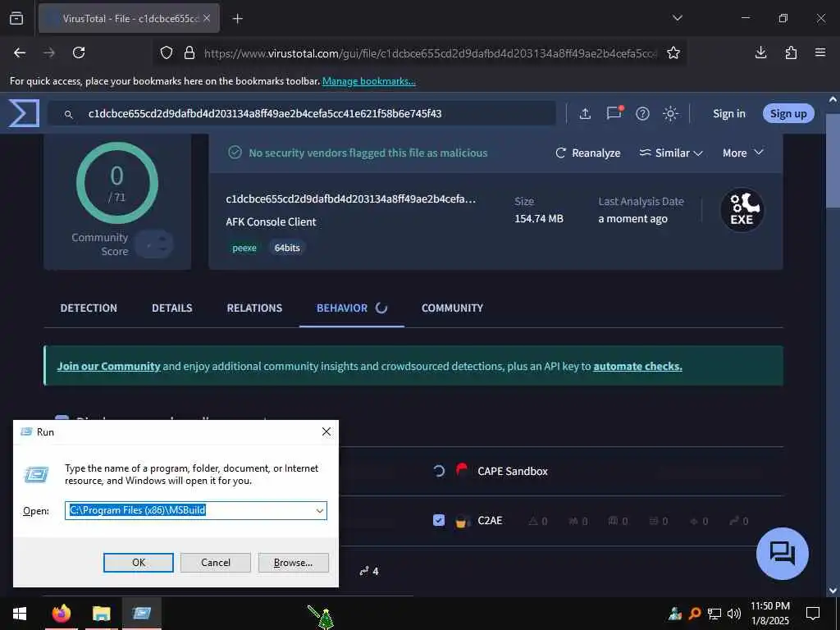Click the scrollbar up arrow
The image size is (840, 630).
833,99
